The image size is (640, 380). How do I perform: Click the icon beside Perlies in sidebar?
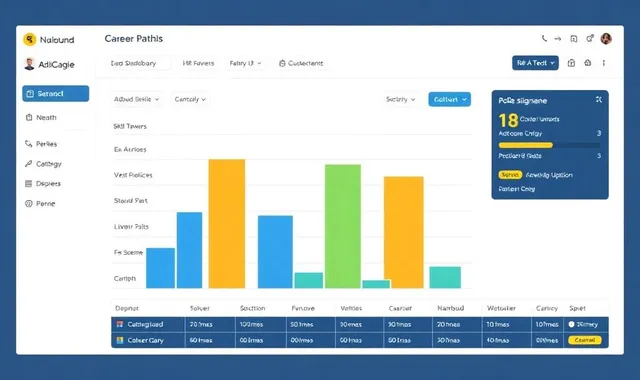pos(29,144)
